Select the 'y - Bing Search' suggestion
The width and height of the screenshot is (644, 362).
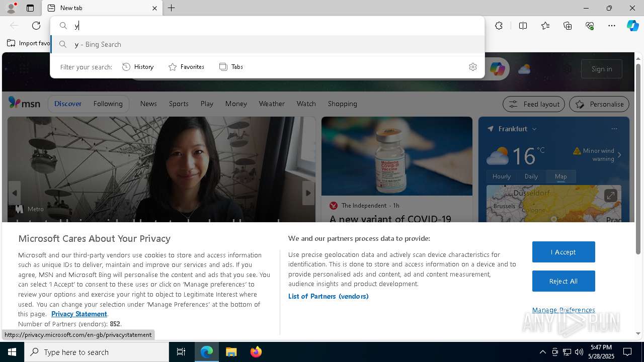[268, 44]
